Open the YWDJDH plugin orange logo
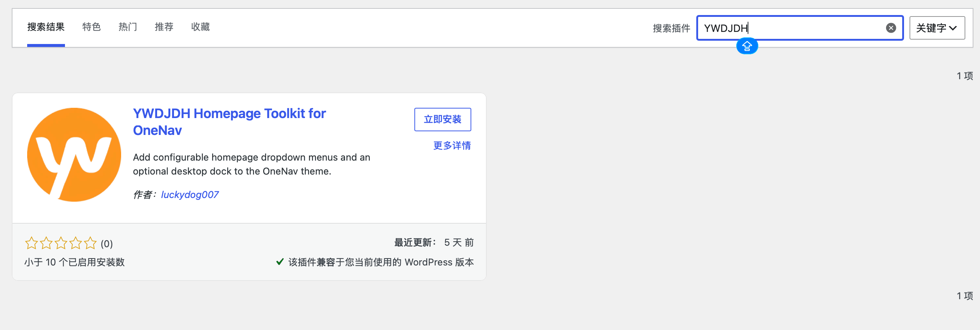The height and width of the screenshot is (330, 980). (74, 154)
